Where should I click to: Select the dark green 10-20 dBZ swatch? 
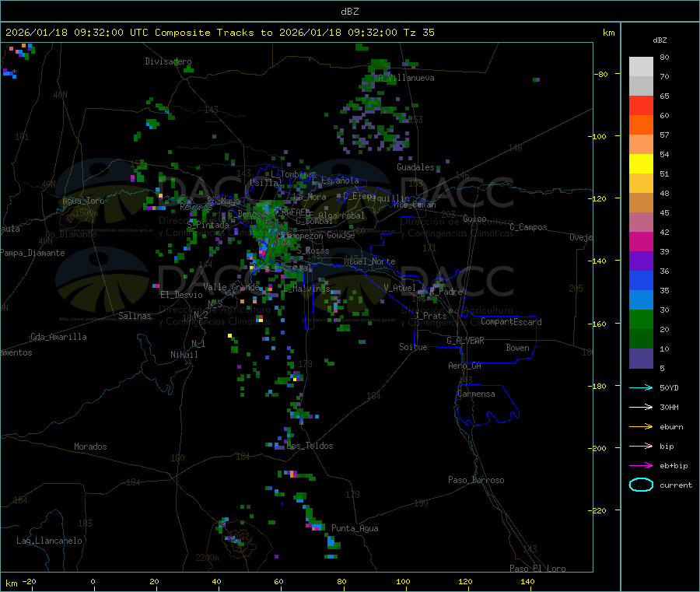641,339
